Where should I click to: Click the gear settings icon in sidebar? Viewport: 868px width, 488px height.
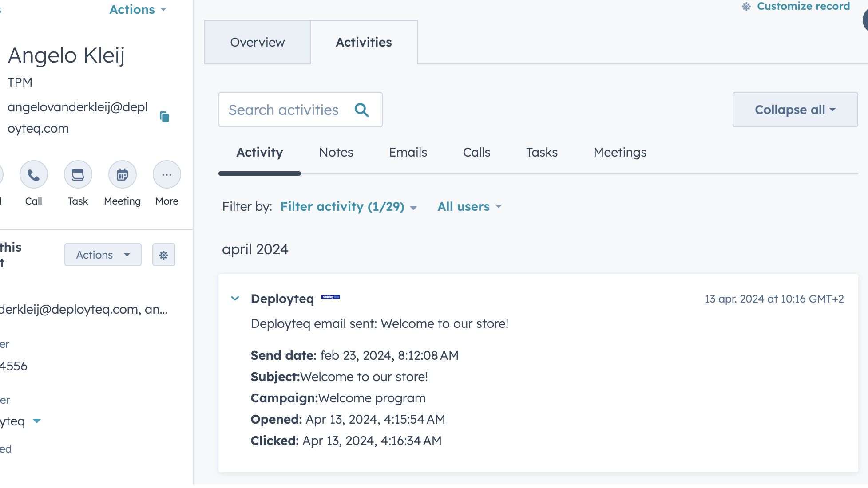pyautogui.click(x=163, y=255)
